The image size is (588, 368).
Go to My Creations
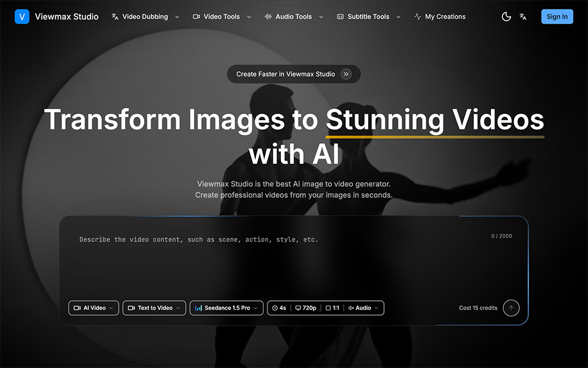click(x=445, y=16)
